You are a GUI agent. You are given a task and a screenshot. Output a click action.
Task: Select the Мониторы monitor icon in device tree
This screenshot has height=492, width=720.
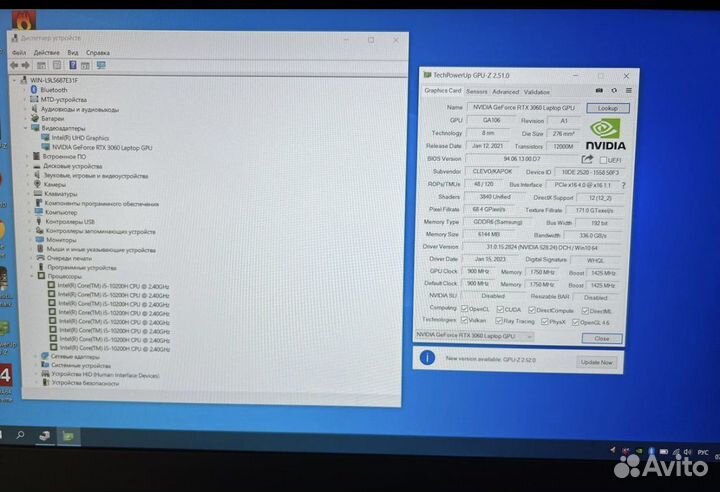[39, 239]
